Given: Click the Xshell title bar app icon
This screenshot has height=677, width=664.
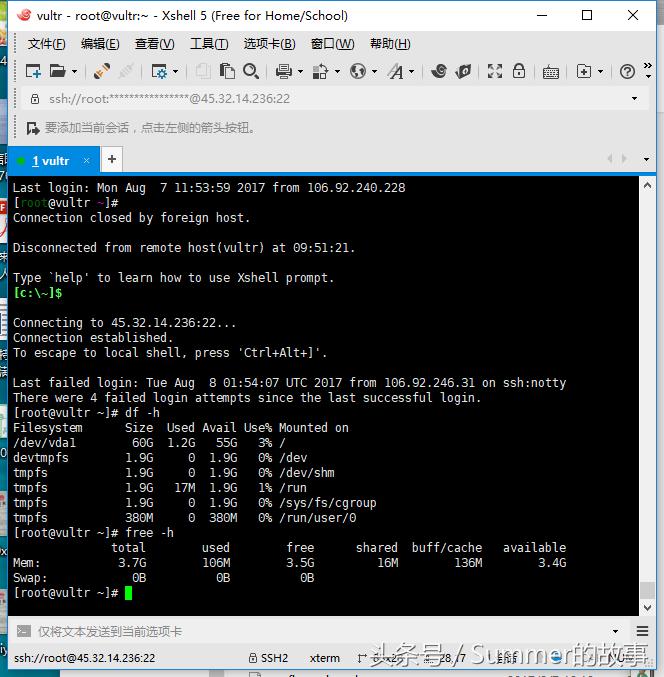Looking at the screenshot, I should pyautogui.click(x=24, y=15).
